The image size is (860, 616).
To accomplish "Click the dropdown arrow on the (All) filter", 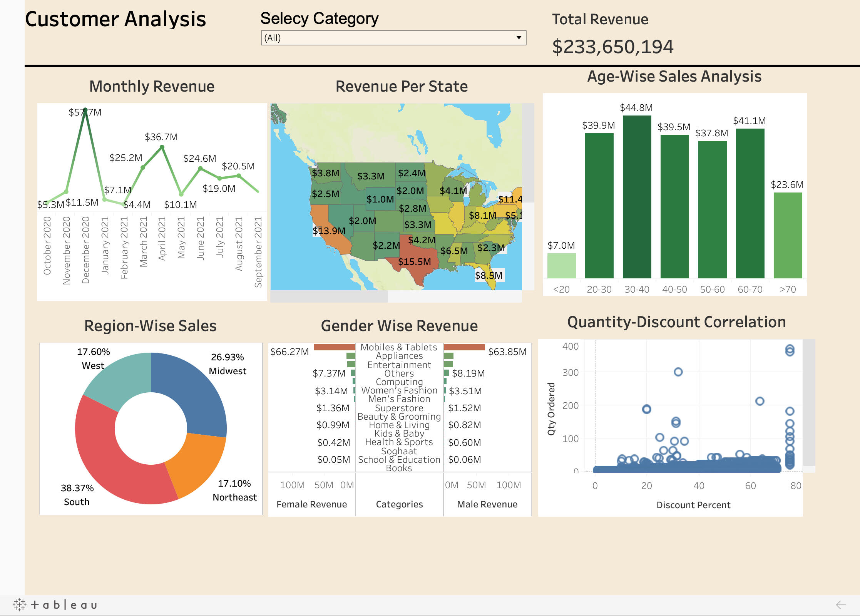I will click(519, 38).
